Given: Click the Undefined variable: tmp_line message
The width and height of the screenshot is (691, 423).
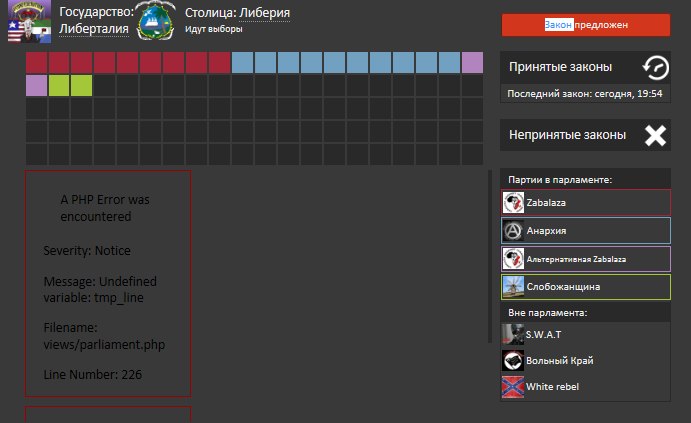Looking at the screenshot, I should click(x=100, y=289).
